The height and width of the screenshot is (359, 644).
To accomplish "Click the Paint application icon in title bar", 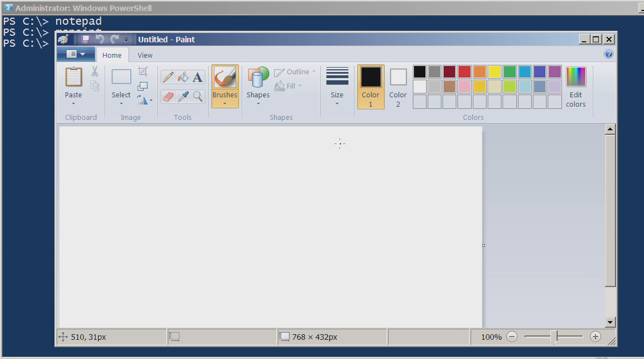I will tap(63, 40).
